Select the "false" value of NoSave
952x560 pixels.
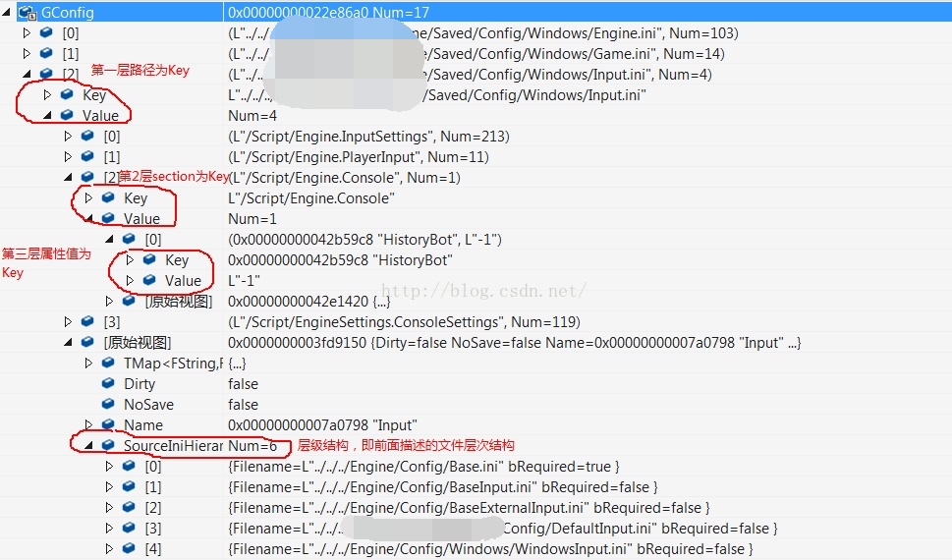coord(243,405)
